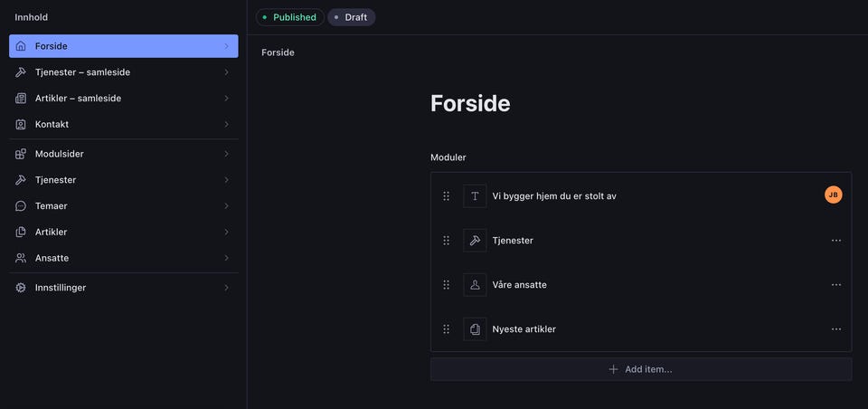Click the Add item button
The height and width of the screenshot is (409, 868).
point(640,369)
